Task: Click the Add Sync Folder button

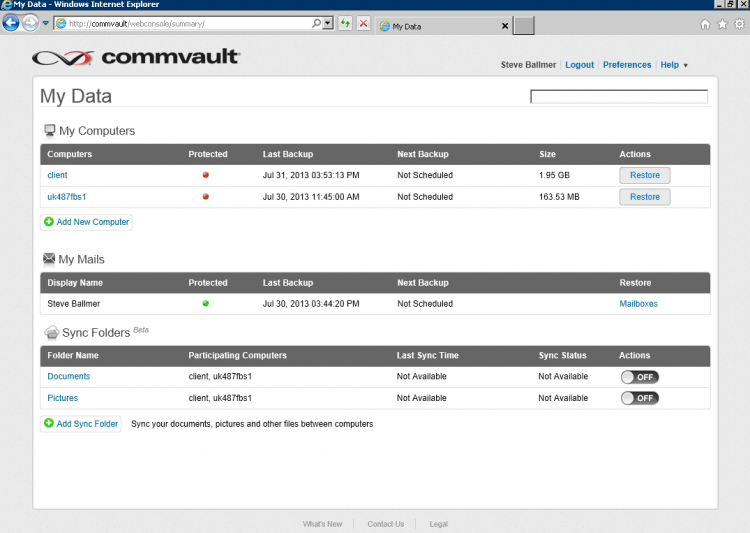Action: 81,424
